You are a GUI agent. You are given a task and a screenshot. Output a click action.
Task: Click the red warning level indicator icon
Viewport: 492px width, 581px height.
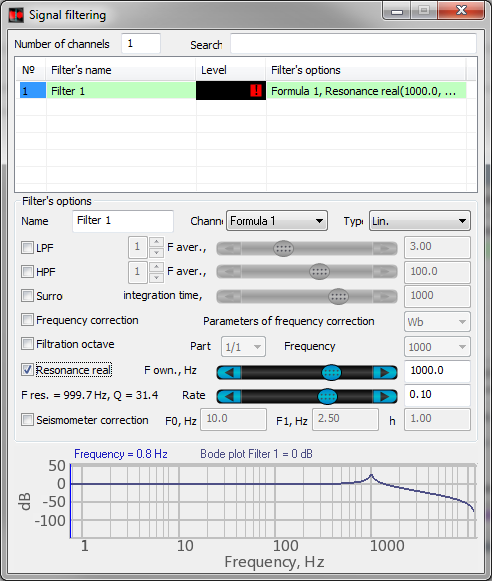click(x=256, y=90)
